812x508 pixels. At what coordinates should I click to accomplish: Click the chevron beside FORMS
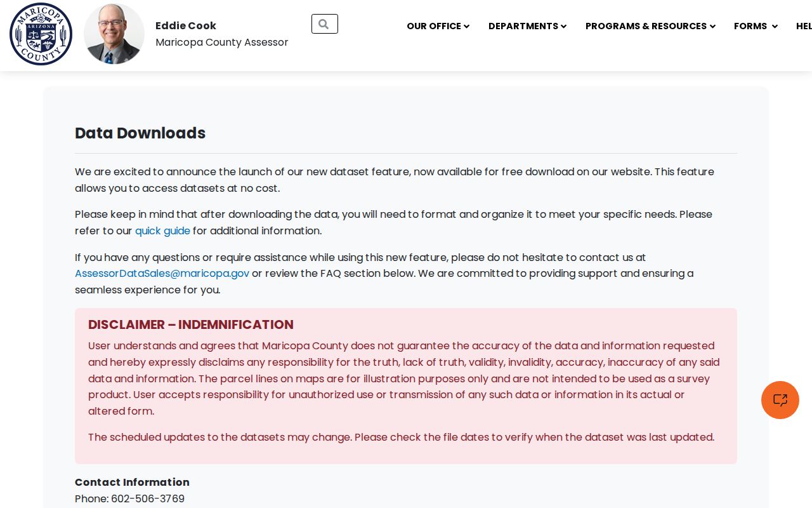(775, 26)
